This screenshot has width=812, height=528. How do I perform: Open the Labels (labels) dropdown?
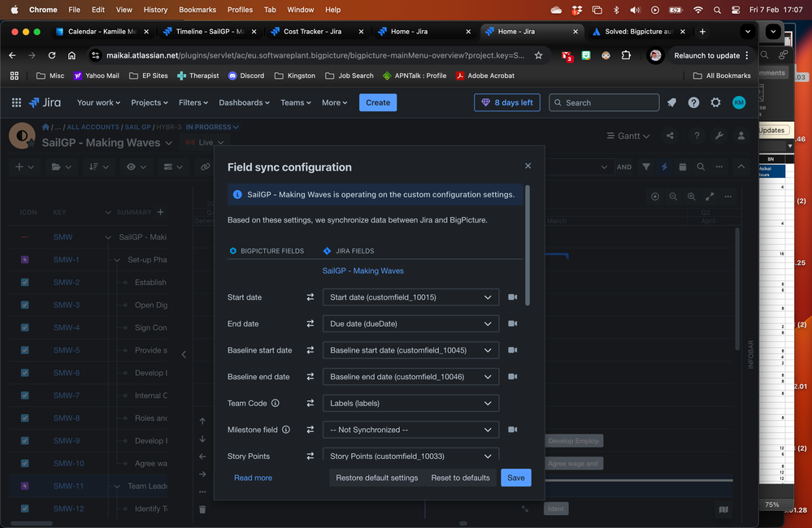410,403
